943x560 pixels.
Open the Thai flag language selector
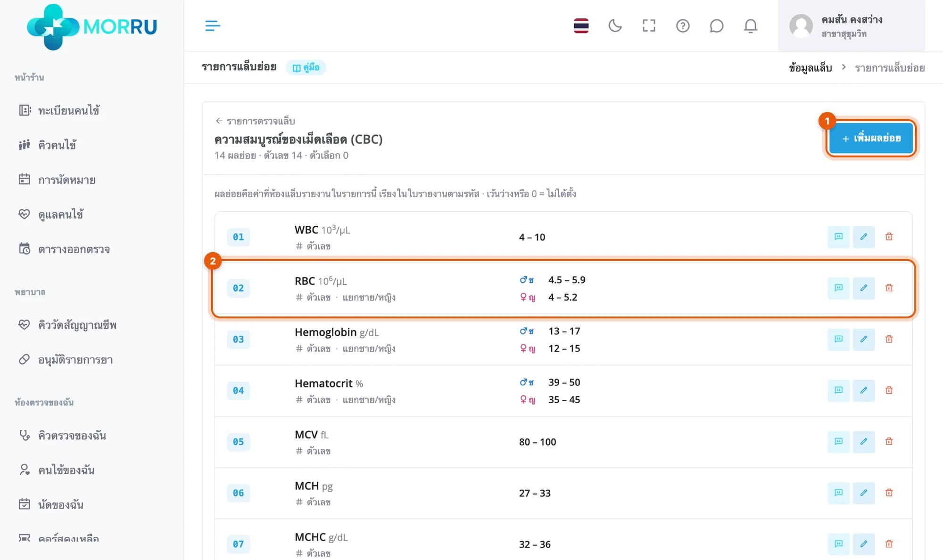(x=581, y=26)
